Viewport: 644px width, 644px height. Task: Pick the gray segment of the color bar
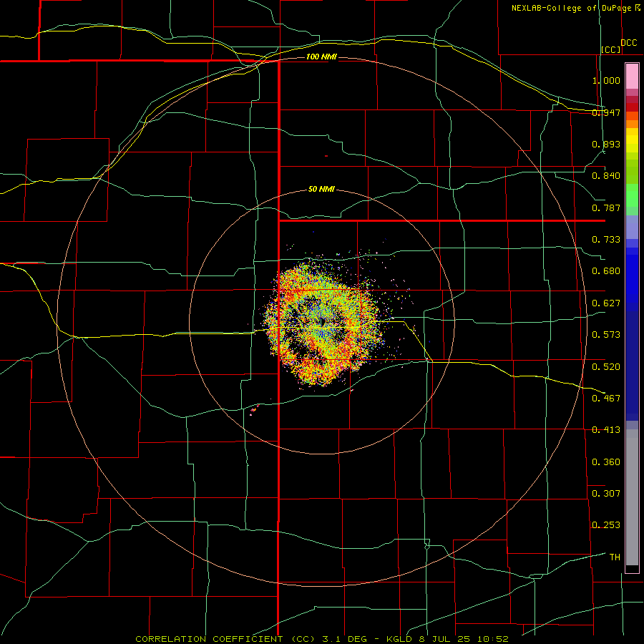632,497
